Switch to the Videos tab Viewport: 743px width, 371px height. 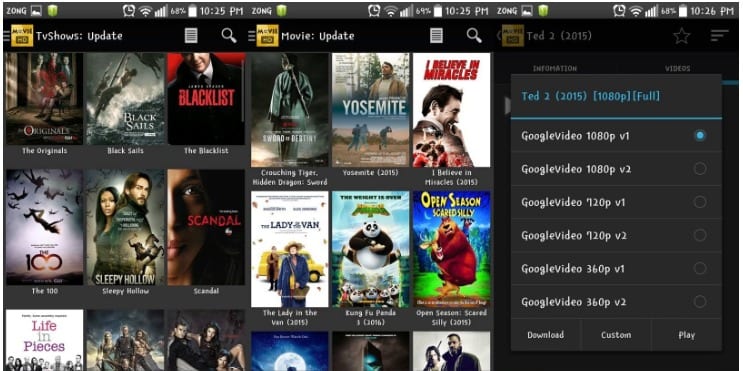(678, 69)
